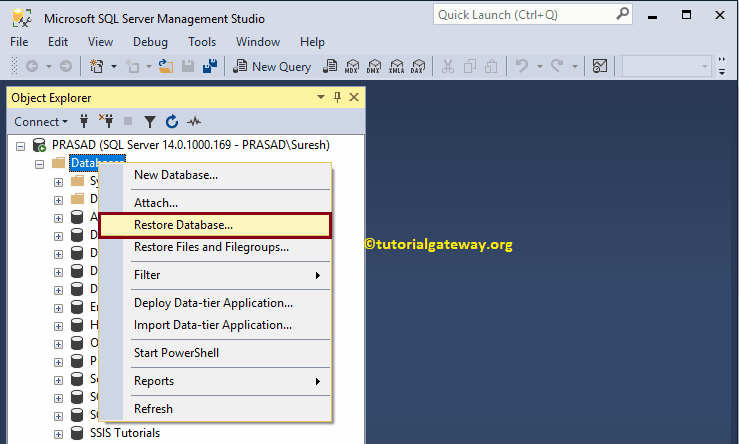This screenshot has width=739, height=444.
Task: Open the File menu
Action: [19, 42]
